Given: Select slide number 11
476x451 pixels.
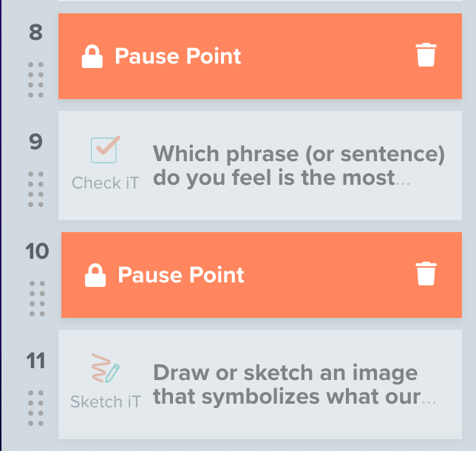Looking at the screenshot, I should click(35, 361).
